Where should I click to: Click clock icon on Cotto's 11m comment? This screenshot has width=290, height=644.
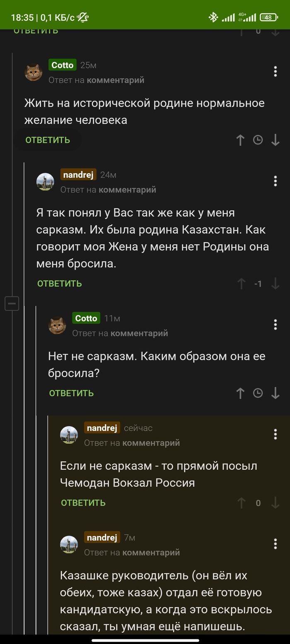point(258,393)
